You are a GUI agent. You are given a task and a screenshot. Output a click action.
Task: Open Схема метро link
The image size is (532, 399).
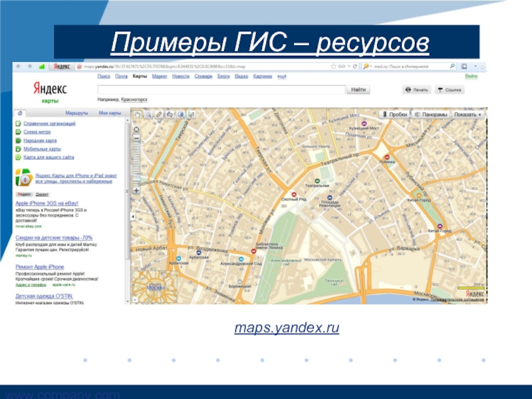37,132
